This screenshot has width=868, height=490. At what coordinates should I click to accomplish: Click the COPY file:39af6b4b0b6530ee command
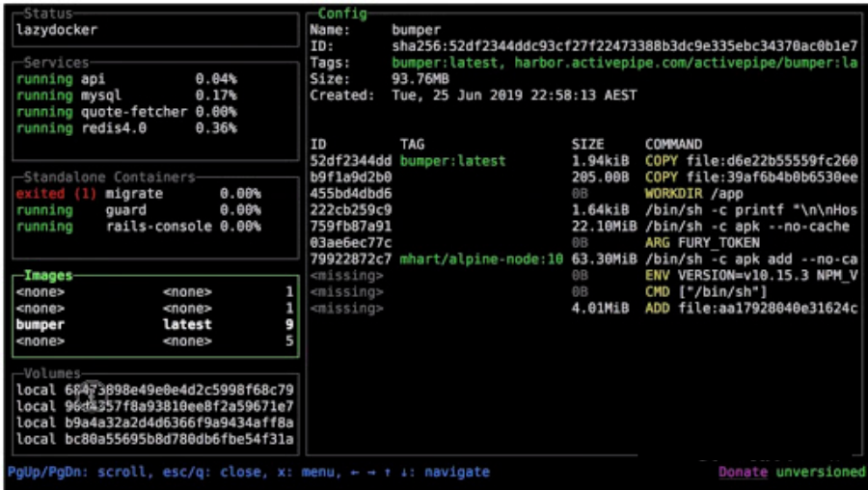tap(751, 177)
